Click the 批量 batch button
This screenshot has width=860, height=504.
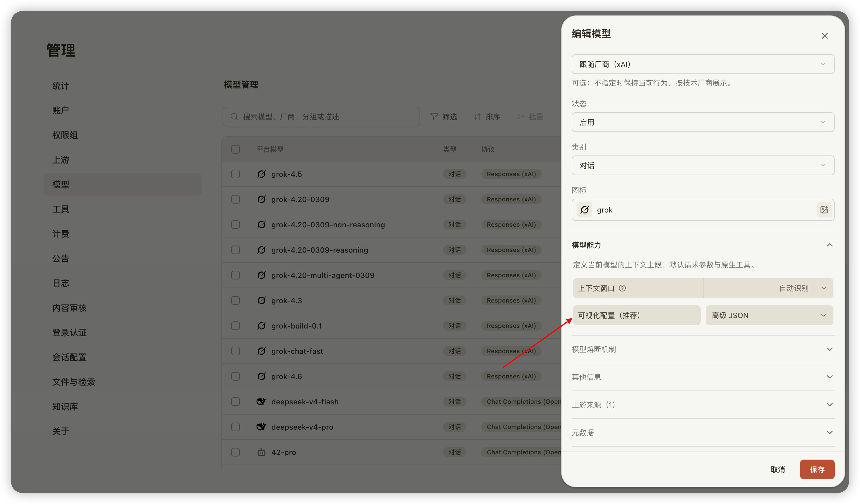tap(530, 117)
